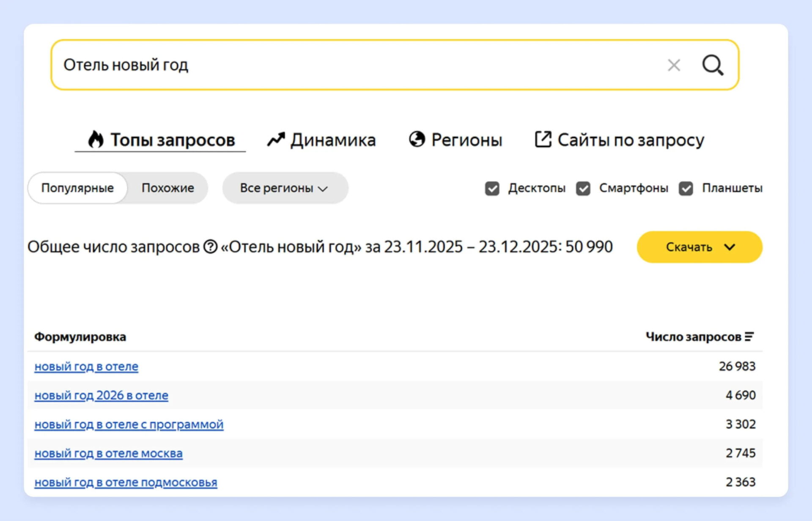Toggle the Смартфоны checkbox

click(x=583, y=188)
